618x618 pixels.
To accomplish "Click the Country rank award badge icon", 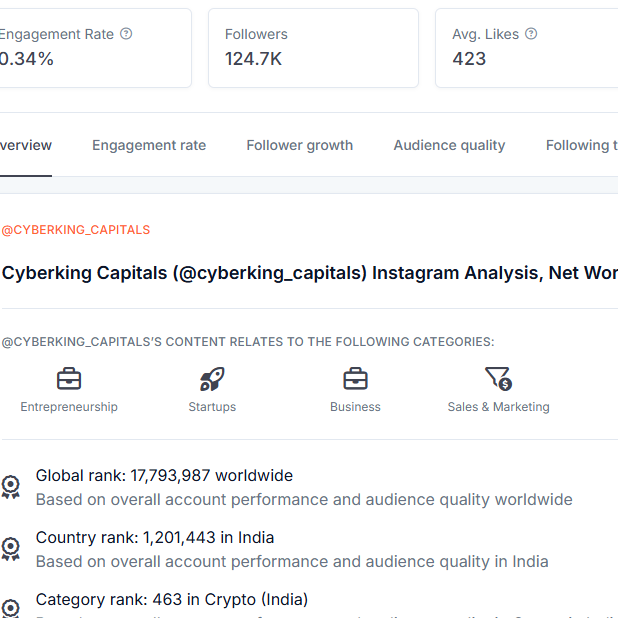I will (11, 549).
